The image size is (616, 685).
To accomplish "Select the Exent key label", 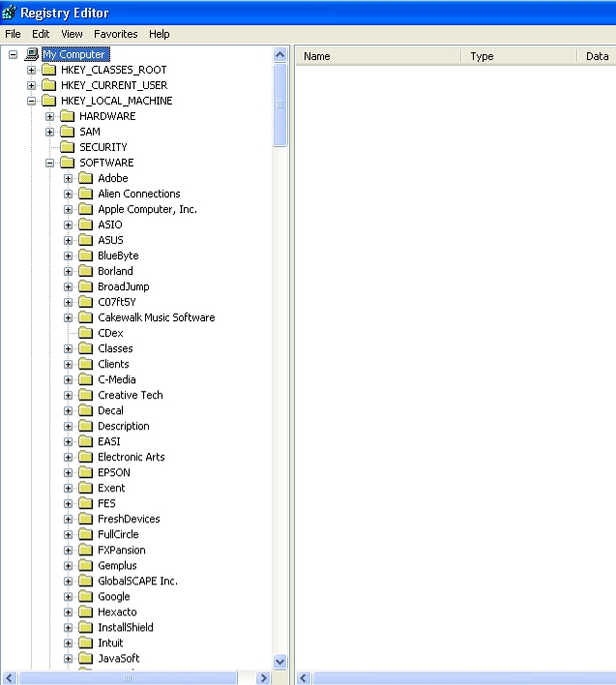I will pos(111,488).
